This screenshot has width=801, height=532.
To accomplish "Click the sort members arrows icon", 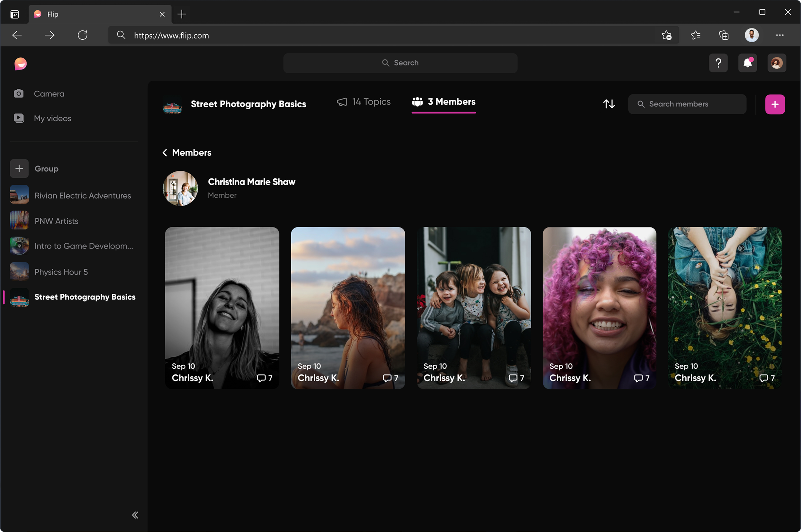I will (609, 104).
